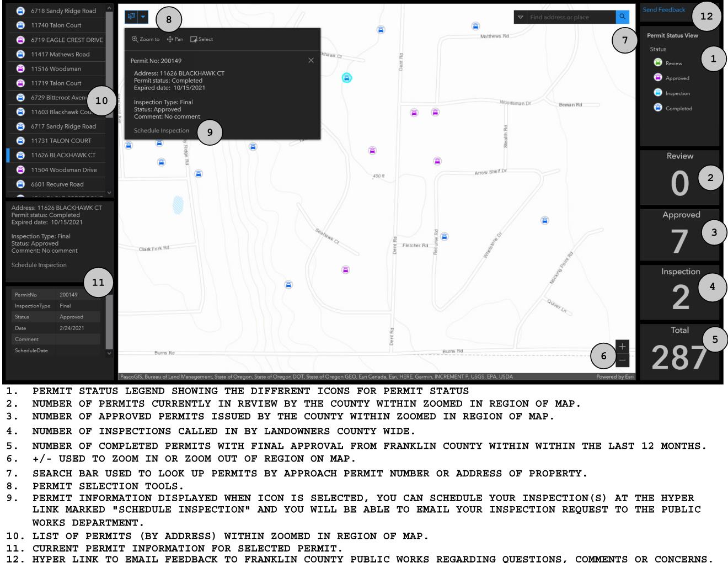Select the Pan tool in the popup toolbar
This screenshot has height=563, width=728.
[x=176, y=39]
